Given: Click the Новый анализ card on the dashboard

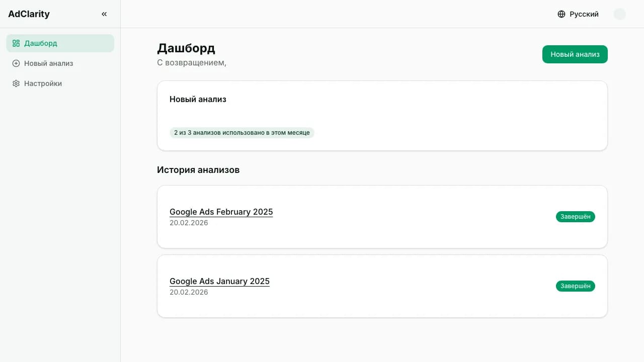Looking at the screenshot, I should tap(382, 115).
